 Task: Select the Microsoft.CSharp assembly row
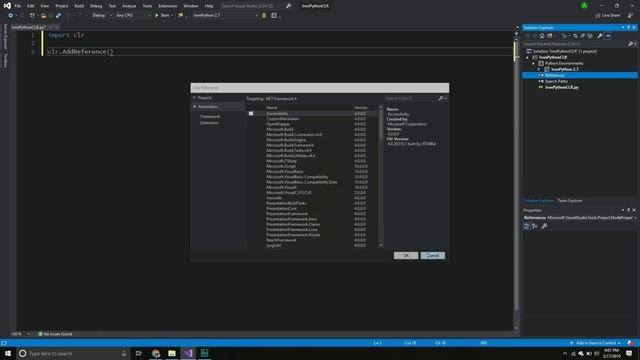tap(313, 161)
